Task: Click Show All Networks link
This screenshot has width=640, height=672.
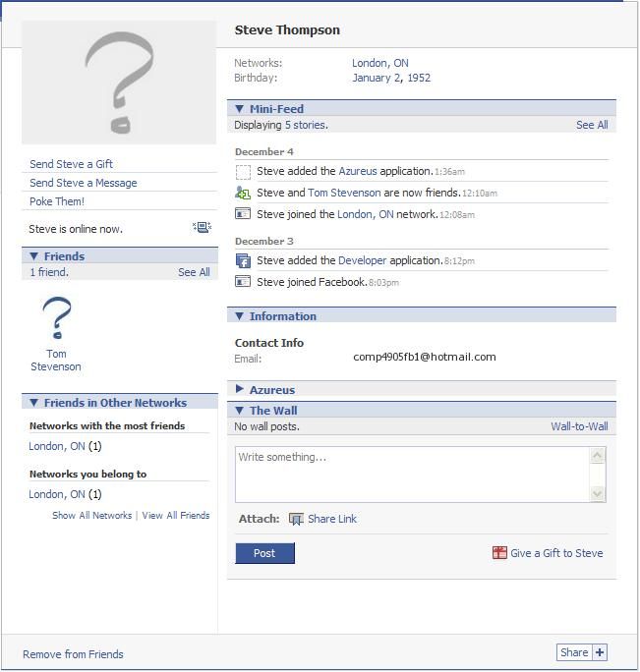Action: pyautogui.click(x=91, y=516)
